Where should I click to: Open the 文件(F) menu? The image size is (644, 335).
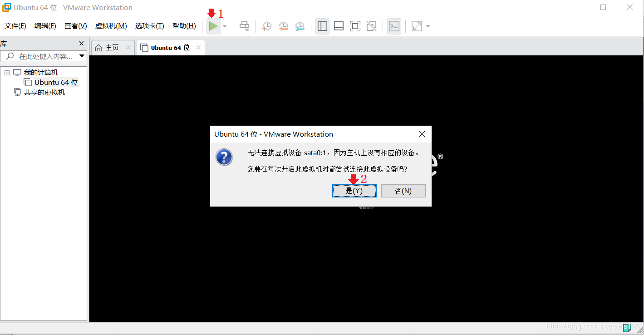coord(15,26)
